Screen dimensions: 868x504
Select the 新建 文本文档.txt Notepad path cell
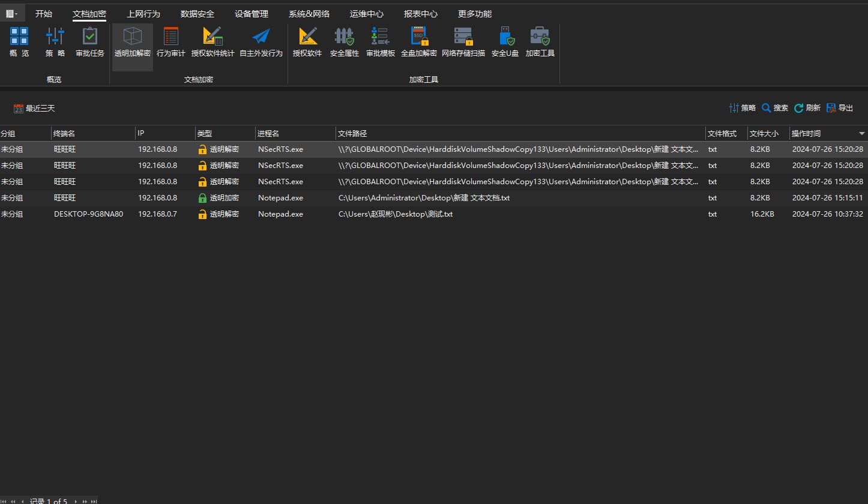pos(424,198)
